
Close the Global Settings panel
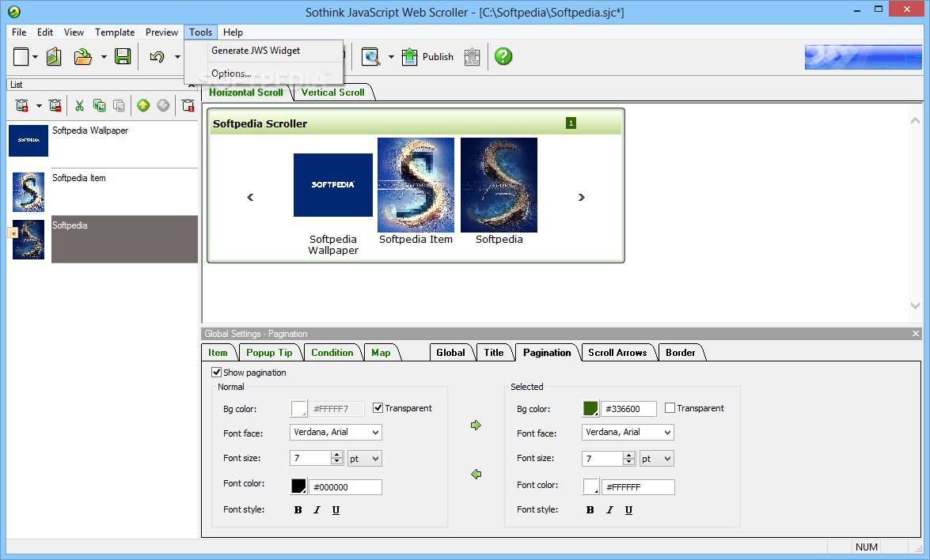point(916,334)
